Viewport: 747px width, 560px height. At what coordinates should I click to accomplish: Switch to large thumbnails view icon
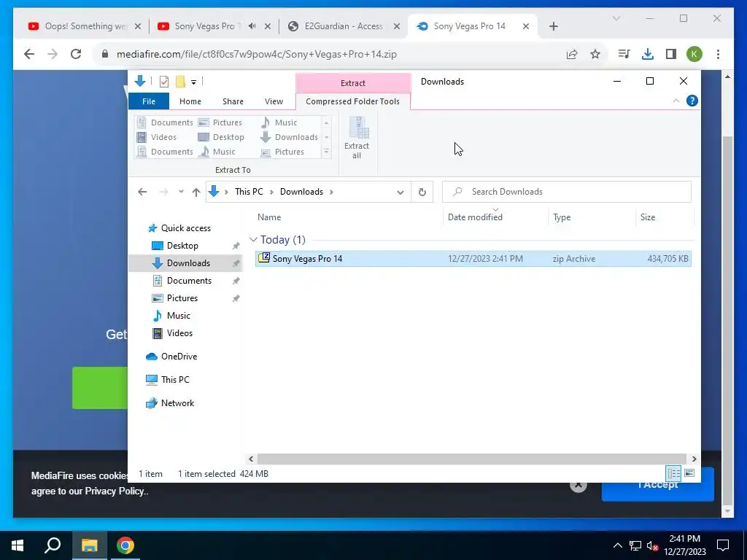tap(689, 473)
